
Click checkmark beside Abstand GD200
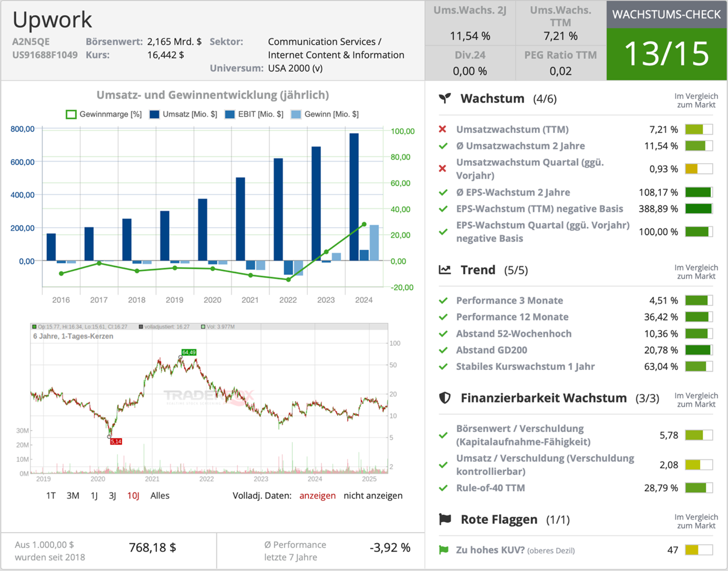coord(443,350)
